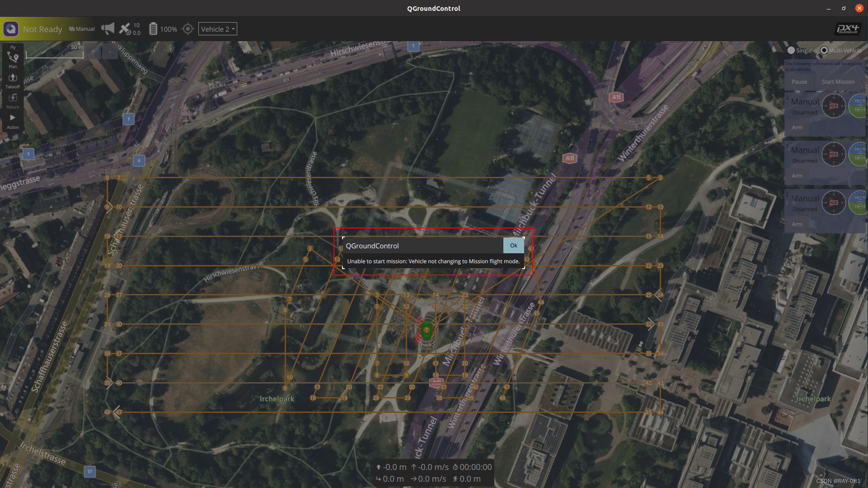
Task: Click vehicle 3 attitude indicator
Action: tap(858, 106)
